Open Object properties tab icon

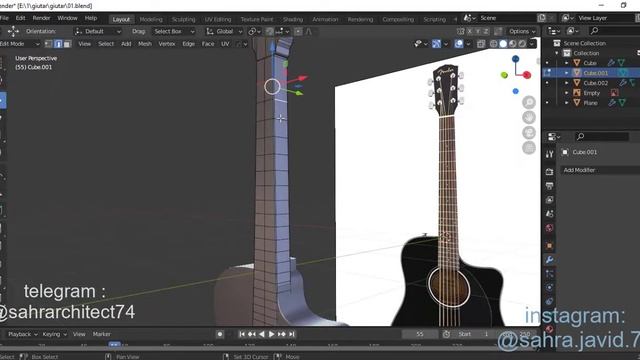click(x=549, y=246)
